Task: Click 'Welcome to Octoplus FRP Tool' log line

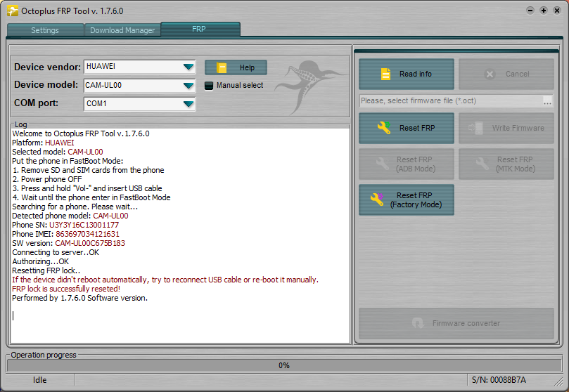Action: (x=81, y=133)
